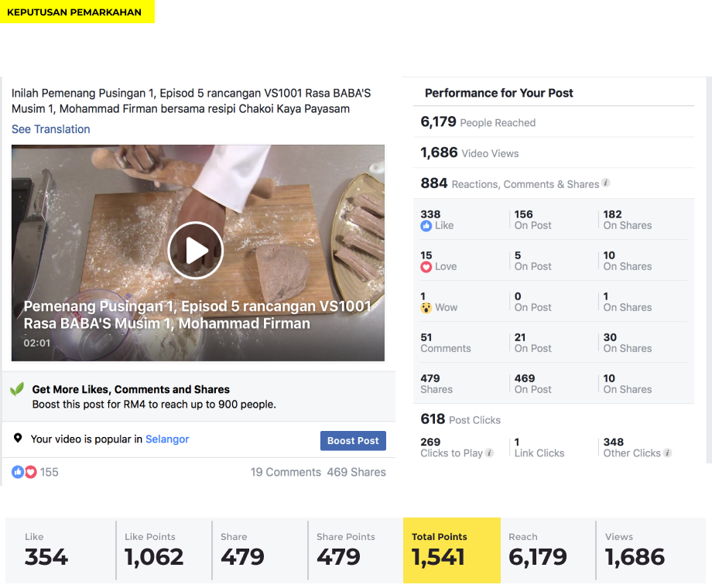This screenshot has height=588, width=712.
Task: Open the 19 Comments link
Action: (x=286, y=472)
